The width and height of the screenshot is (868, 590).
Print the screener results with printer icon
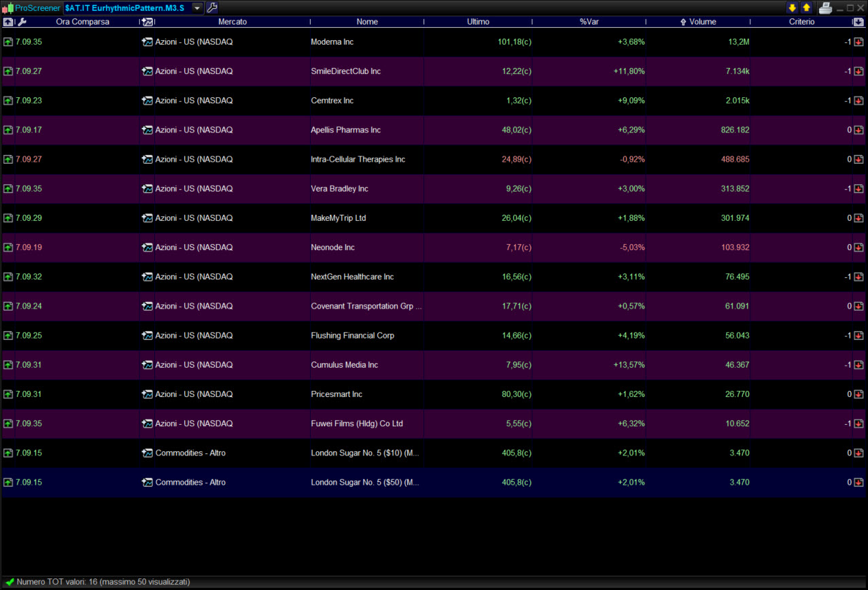pos(825,8)
